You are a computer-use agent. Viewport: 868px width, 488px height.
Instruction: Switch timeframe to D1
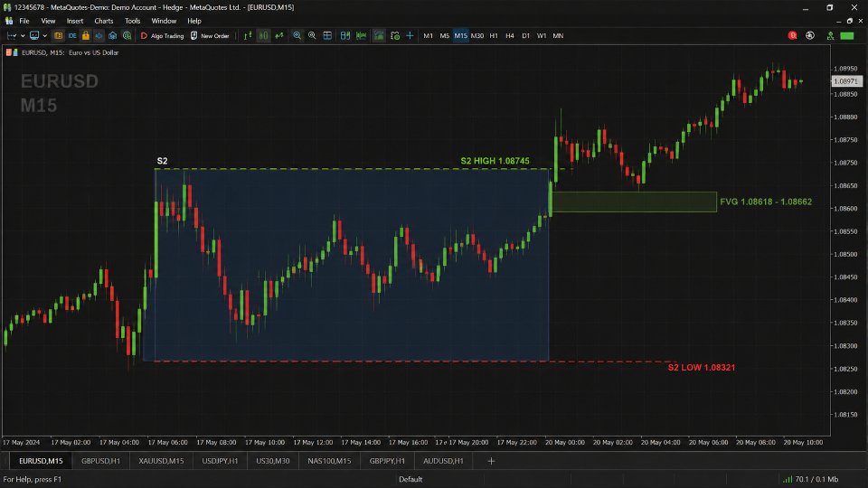526,35
